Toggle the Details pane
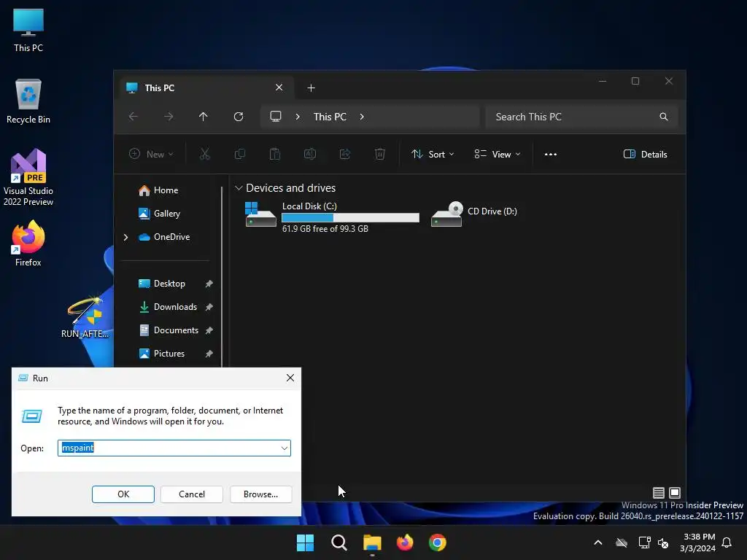 click(x=646, y=155)
